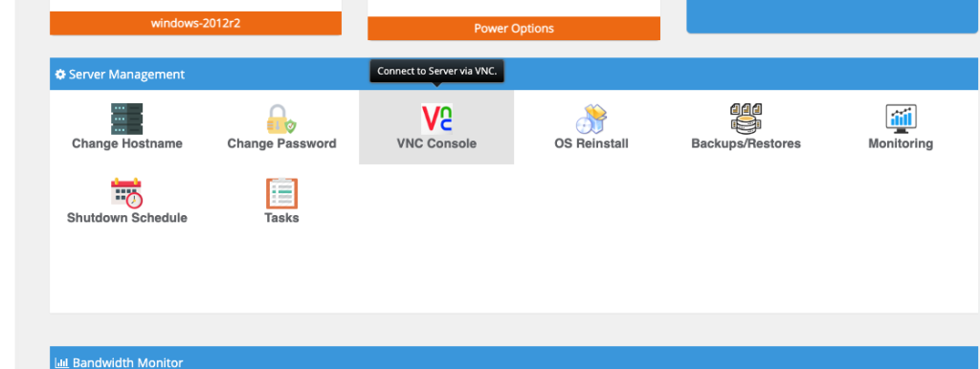
Task: Open the Tasks clipboard icon
Action: (282, 193)
